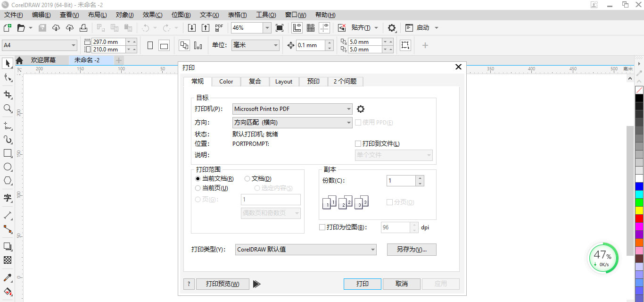Switch to the Color tab
Image resolution: width=644 pixels, height=302 pixels.
pos(226,81)
